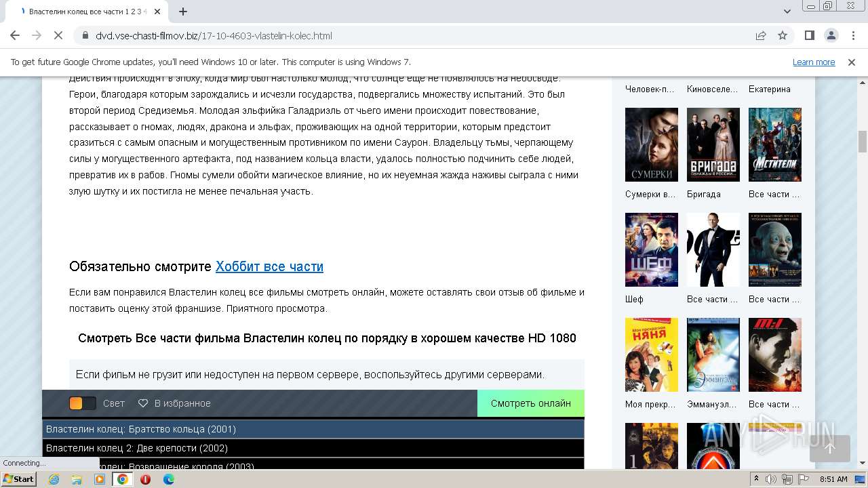Open the Chrome side panel
Viewport: 868px width, 488px height.
(x=809, y=35)
